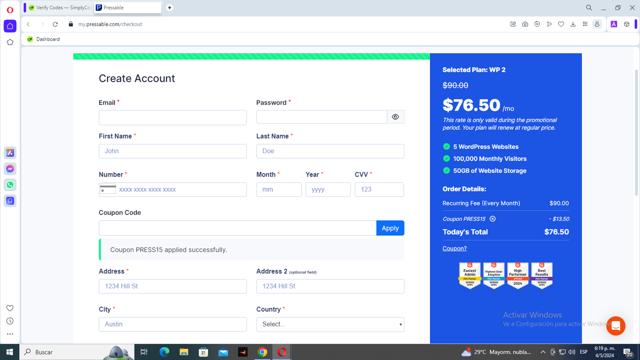640x360 pixels.
Task: Focus the Email input field
Action: click(173, 117)
